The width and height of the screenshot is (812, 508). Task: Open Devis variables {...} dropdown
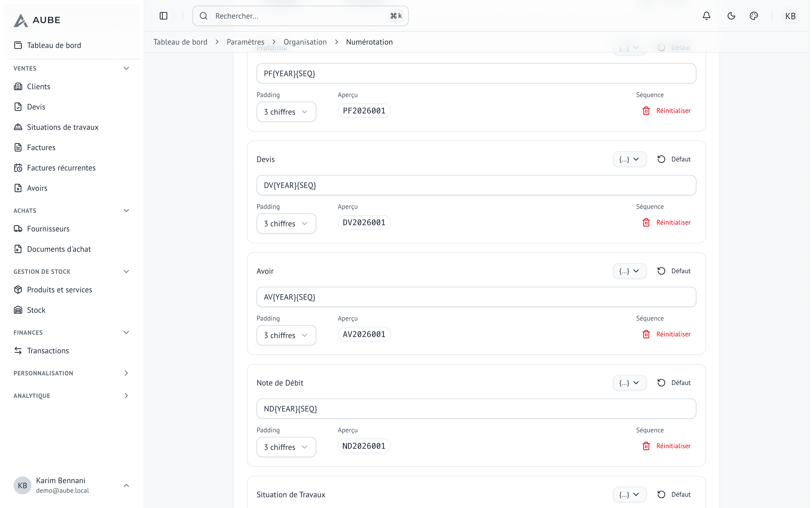click(x=630, y=159)
